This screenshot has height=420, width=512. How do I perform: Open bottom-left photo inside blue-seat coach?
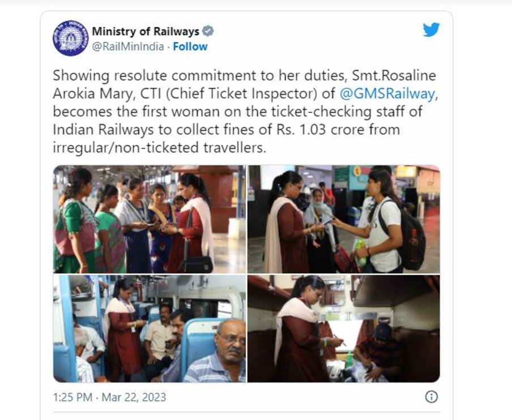[149, 329]
